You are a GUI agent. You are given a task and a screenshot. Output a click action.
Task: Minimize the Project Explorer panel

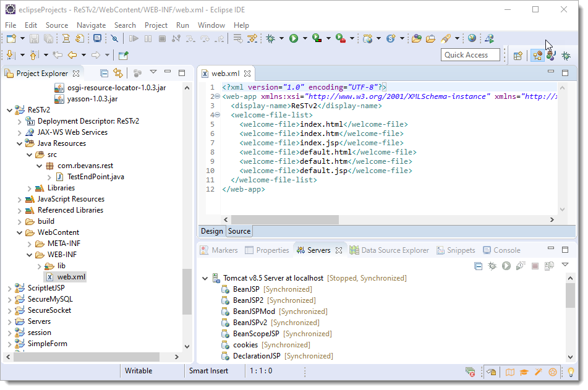tap(168, 72)
